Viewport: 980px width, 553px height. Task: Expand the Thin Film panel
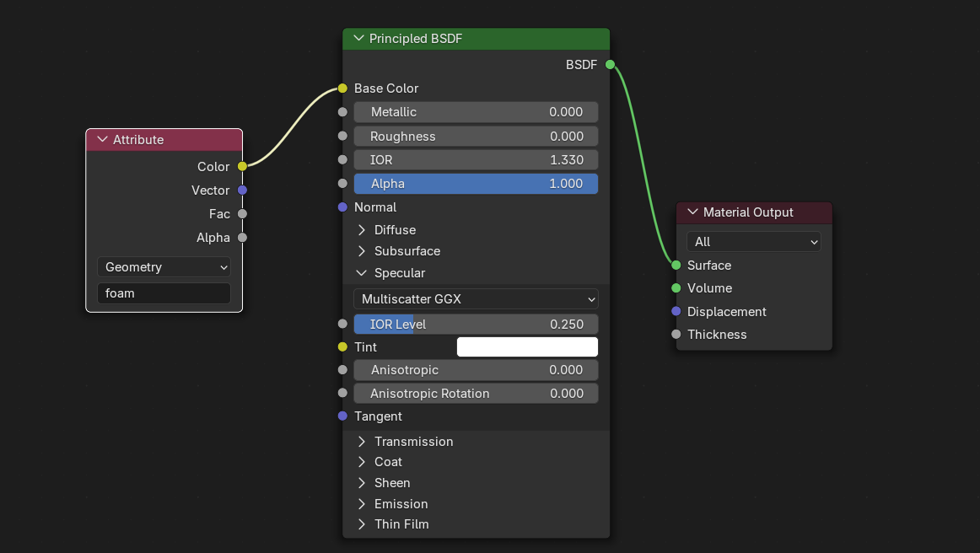coord(361,524)
